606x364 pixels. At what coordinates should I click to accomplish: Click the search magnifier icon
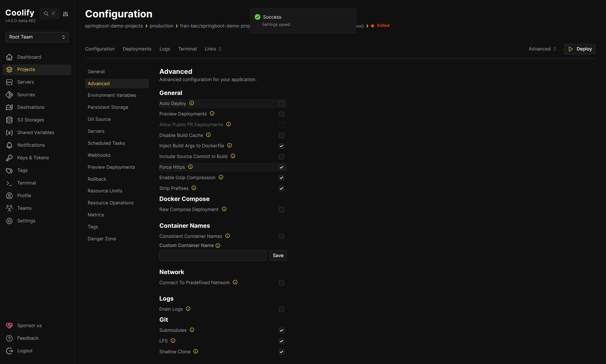point(46,14)
